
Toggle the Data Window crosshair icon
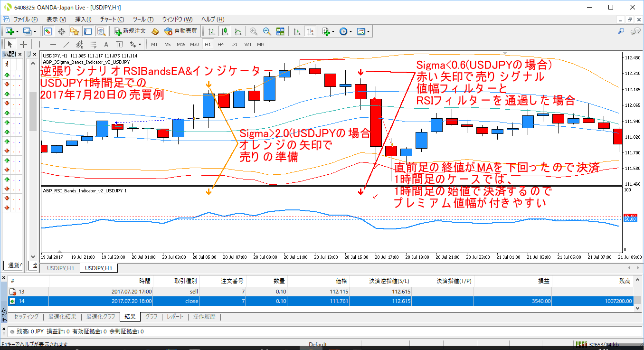pyautogui.click(x=61, y=31)
